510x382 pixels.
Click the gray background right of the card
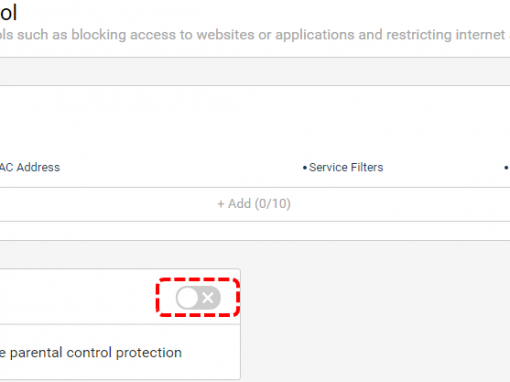pyautogui.click(x=375, y=312)
